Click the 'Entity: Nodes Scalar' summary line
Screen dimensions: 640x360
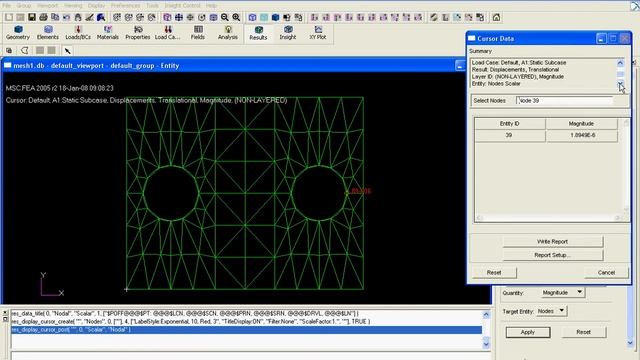(496, 83)
